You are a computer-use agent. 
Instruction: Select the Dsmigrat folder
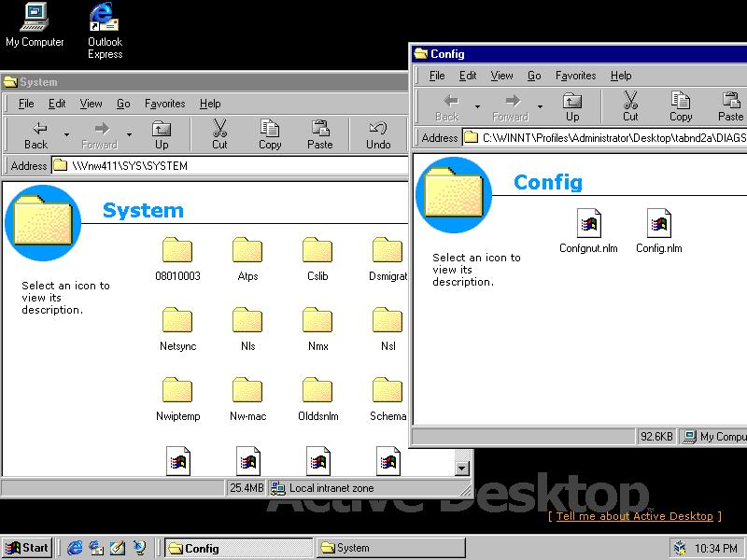tap(388, 259)
